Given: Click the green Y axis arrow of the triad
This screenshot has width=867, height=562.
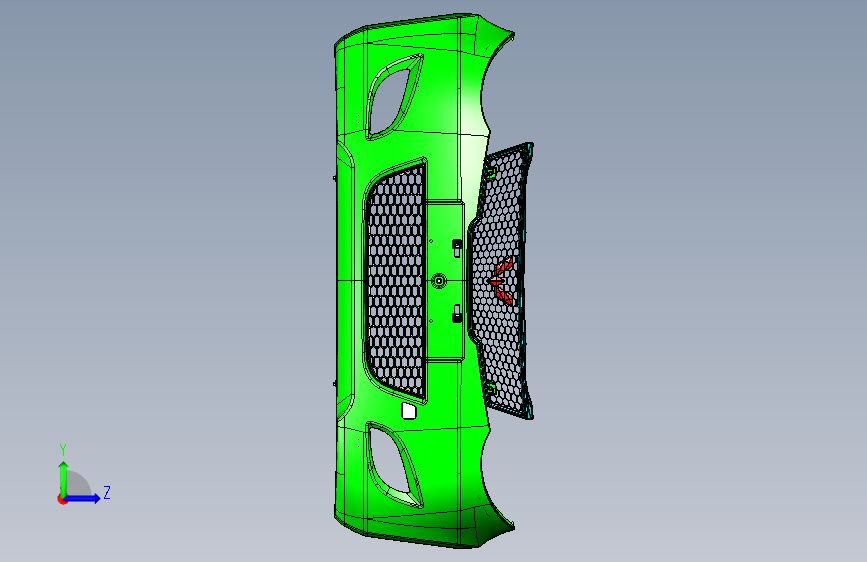Looking at the screenshot, I should 64,478.
